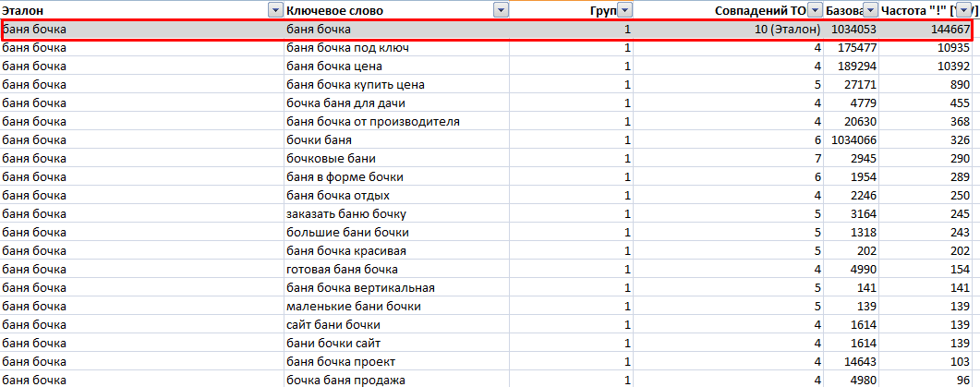Select keyword cell бочки баня
The height and width of the screenshot is (387, 980).
[x=319, y=140]
